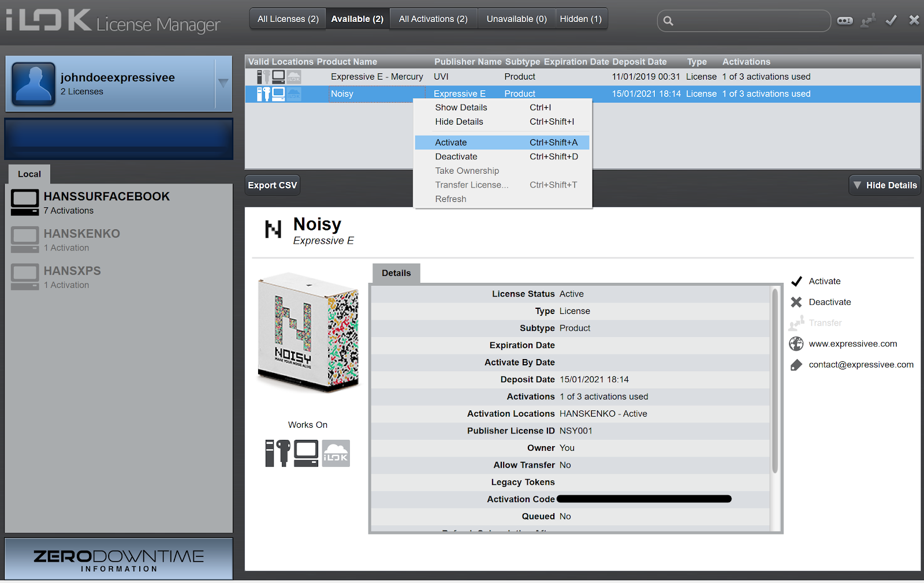Viewport: 924px width, 583px height.
Task: Click the search magnifier icon
Action: (x=668, y=21)
